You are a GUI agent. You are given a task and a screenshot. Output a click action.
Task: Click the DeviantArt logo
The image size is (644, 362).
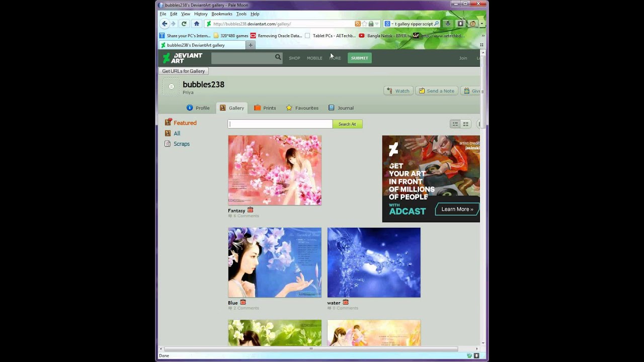pyautogui.click(x=183, y=58)
